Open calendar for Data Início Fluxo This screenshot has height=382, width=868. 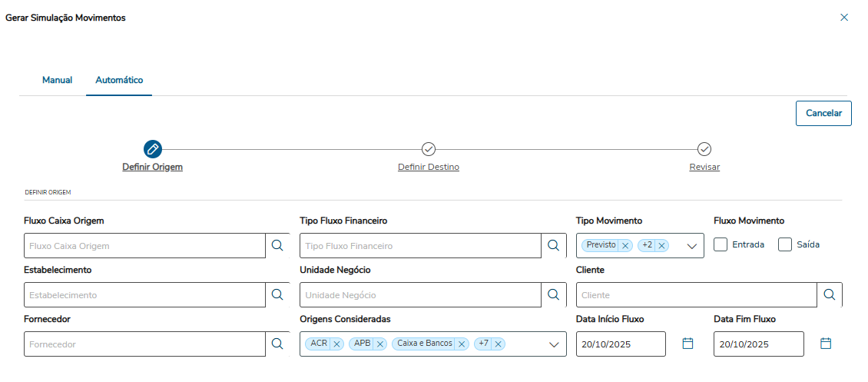point(688,344)
